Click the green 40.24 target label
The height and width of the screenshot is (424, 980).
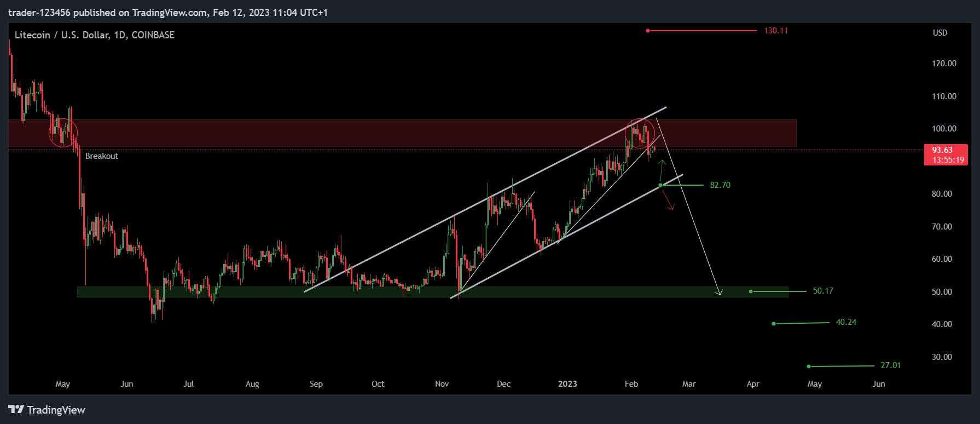coord(846,322)
